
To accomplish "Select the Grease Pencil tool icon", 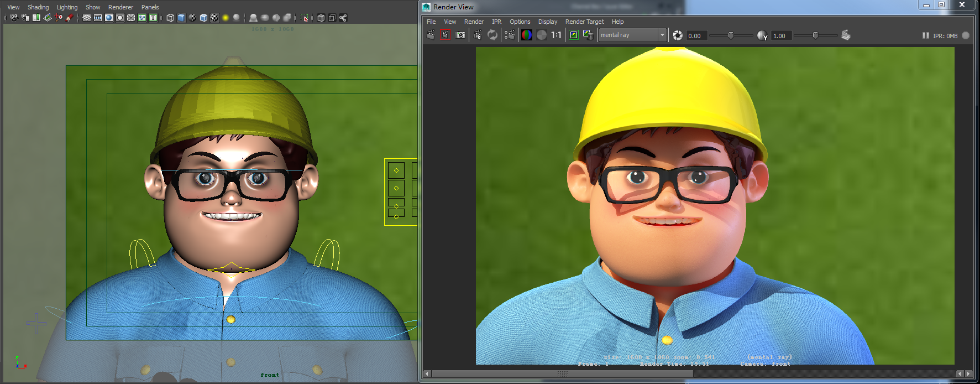I will click(69, 18).
